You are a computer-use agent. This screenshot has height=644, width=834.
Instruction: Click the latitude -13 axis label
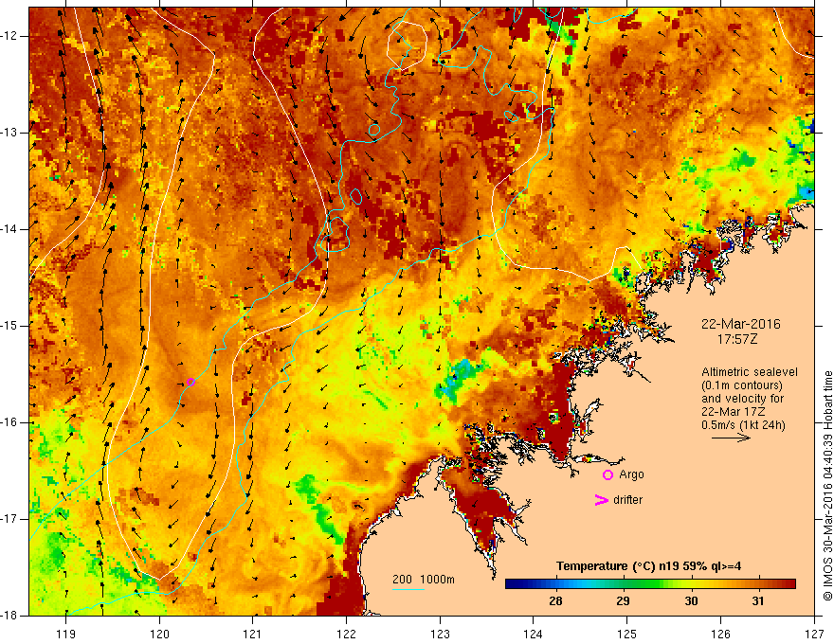pos(10,133)
